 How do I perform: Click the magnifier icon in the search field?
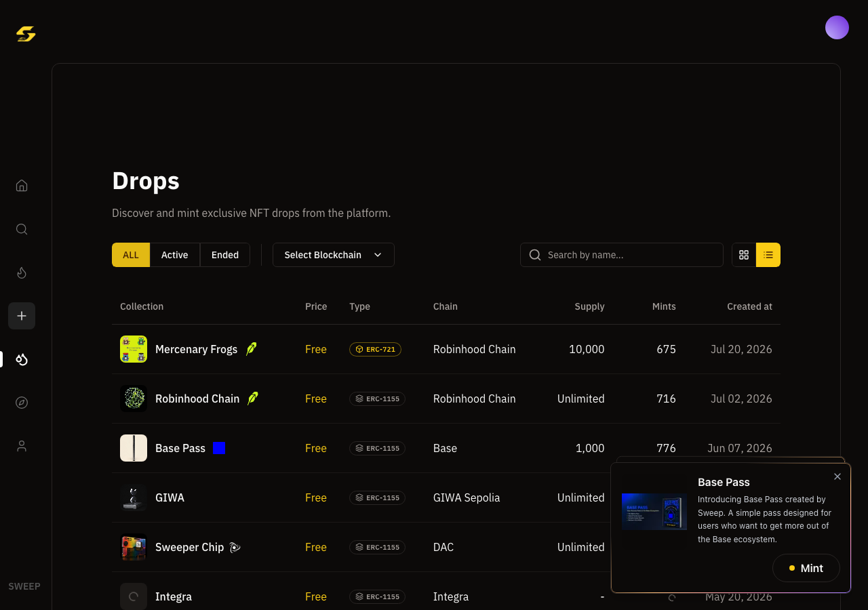click(535, 255)
